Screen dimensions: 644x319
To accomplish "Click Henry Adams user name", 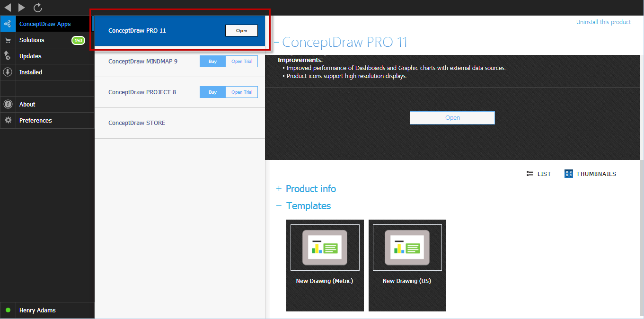I will coord(37,310).
